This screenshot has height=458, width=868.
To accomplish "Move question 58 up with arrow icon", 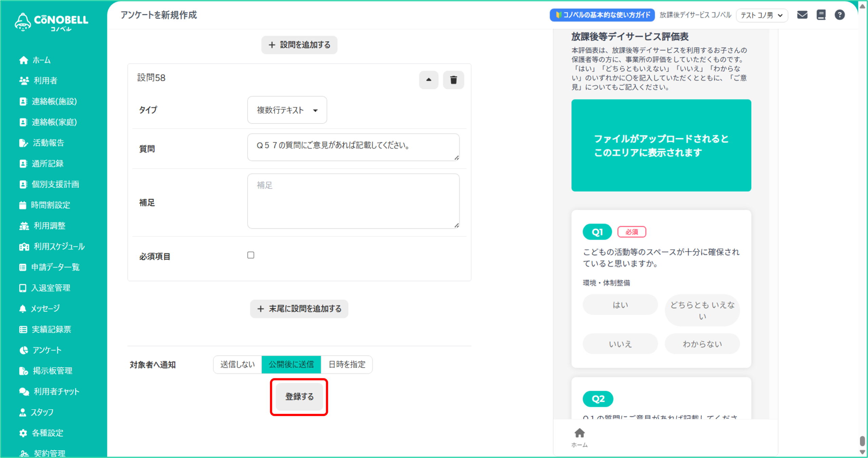I will click(x=429, y=80).
